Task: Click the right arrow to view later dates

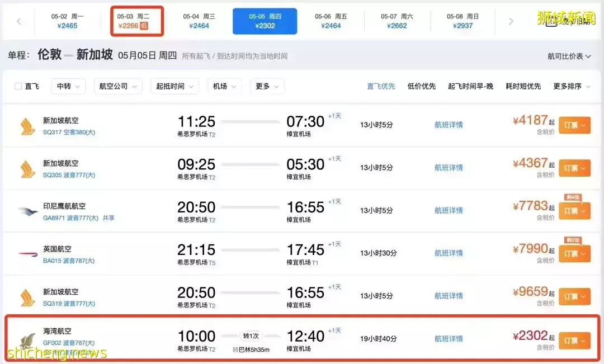Action: pos(511,21)
